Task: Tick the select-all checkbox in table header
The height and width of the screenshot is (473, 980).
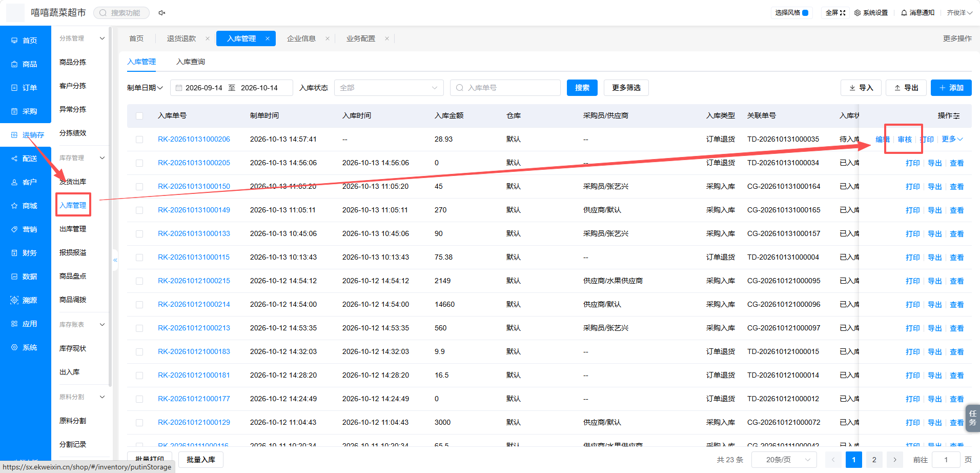Action: (x=139, y=116)
